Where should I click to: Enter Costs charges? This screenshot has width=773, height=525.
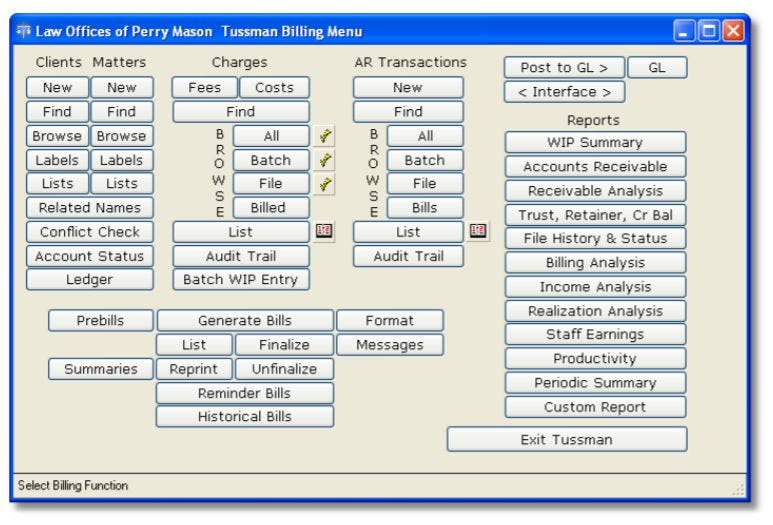pyautogui.click(x=275, y=87)
